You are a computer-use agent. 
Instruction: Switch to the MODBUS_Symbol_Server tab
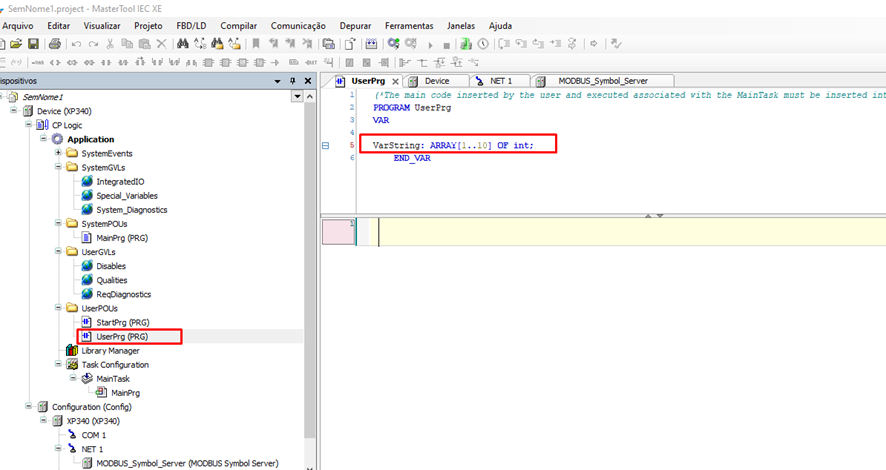pos(602,80)
